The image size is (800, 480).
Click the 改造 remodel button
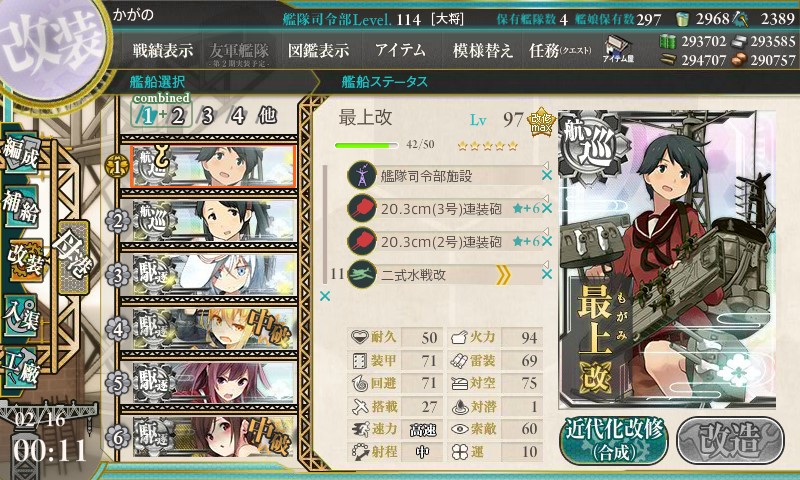[730, 440]
